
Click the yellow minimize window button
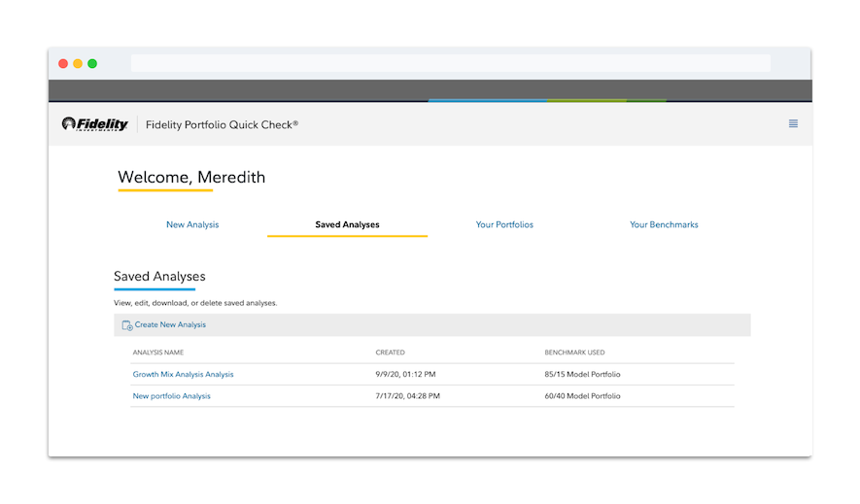(78, 63)
